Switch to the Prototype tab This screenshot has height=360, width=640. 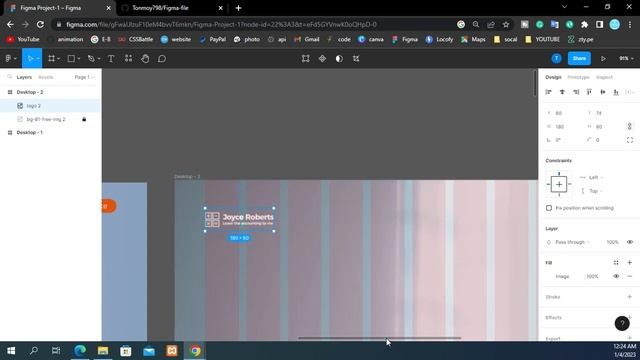tap(578, 77)
